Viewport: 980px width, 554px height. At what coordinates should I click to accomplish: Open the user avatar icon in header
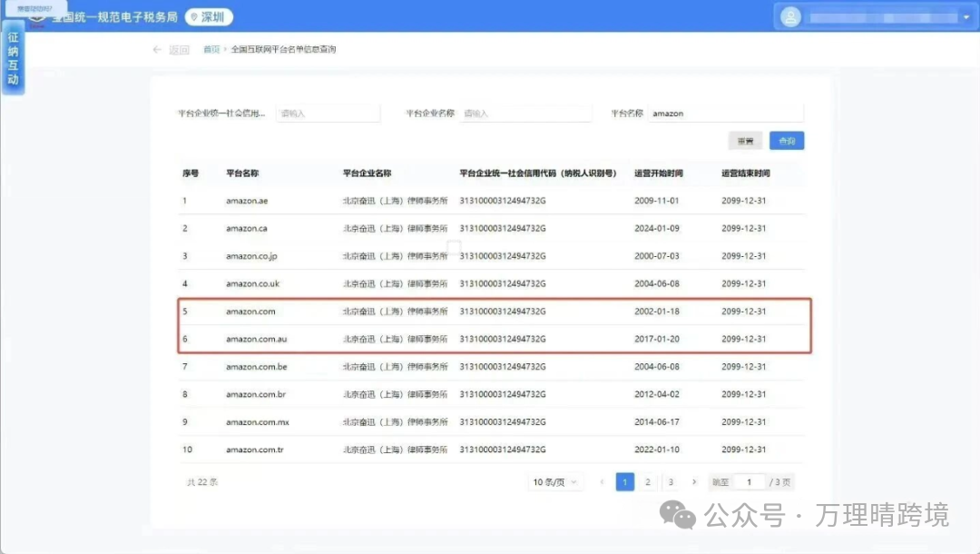[790, 17]
